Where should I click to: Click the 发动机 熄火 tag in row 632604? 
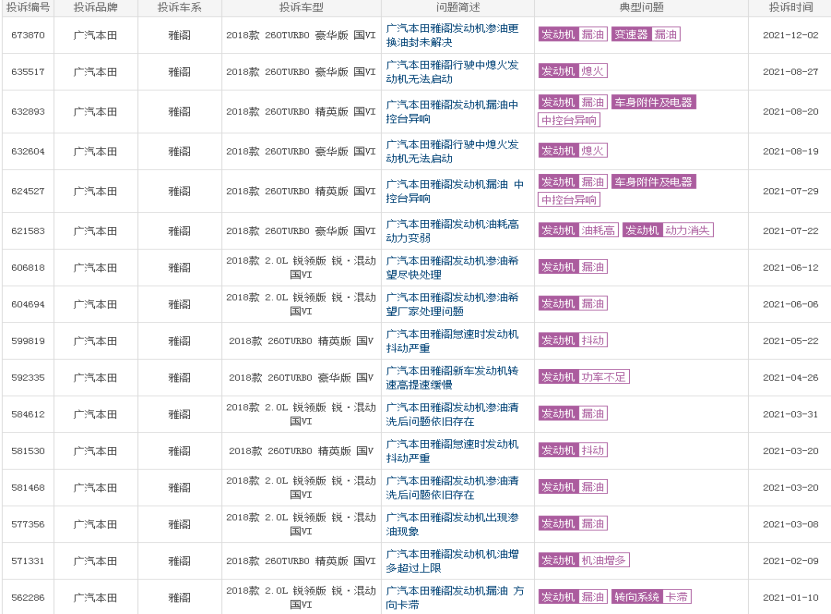click(x=573, y=150)
